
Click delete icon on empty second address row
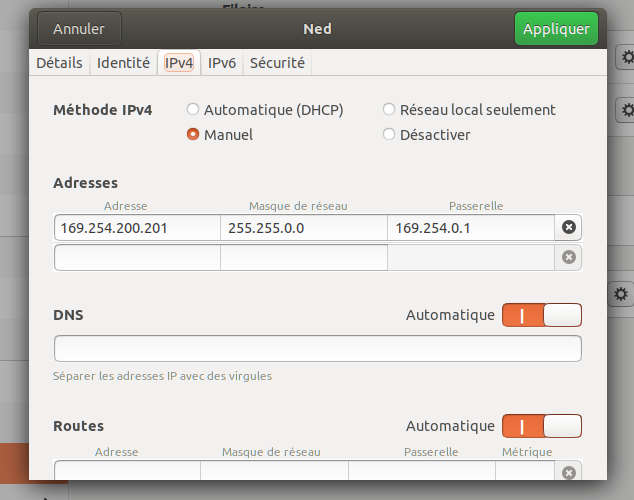[x=569, y=257]
